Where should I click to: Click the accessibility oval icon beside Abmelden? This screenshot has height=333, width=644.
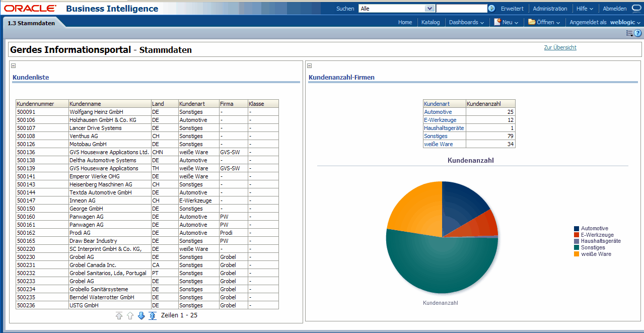pos(636,9)
